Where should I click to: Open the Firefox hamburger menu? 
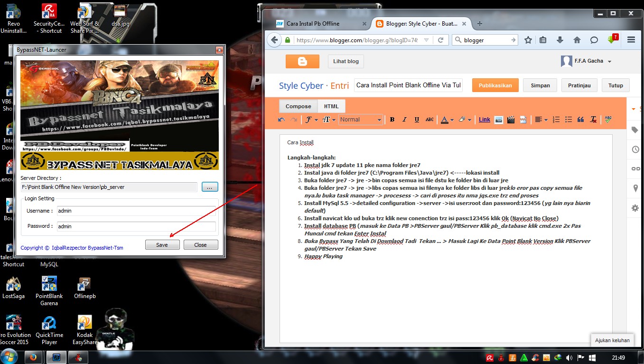pos(631,40)
